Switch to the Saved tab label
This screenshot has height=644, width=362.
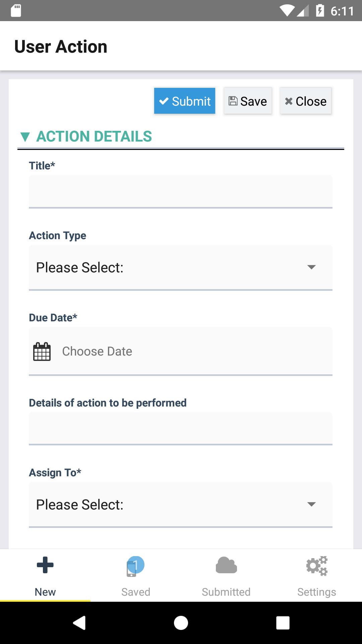pyautogui.click(x=136, y=592)
